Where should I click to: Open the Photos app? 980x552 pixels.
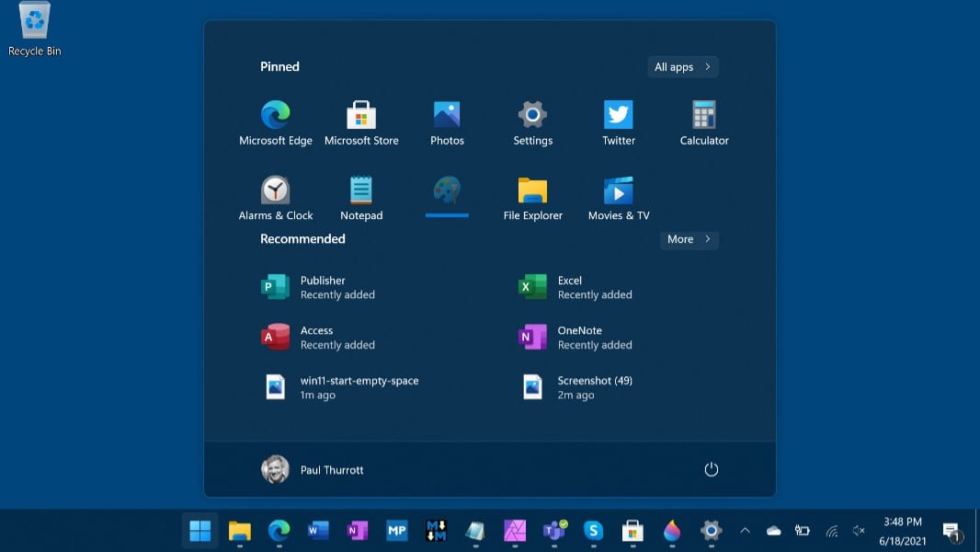tap(447, 122)
